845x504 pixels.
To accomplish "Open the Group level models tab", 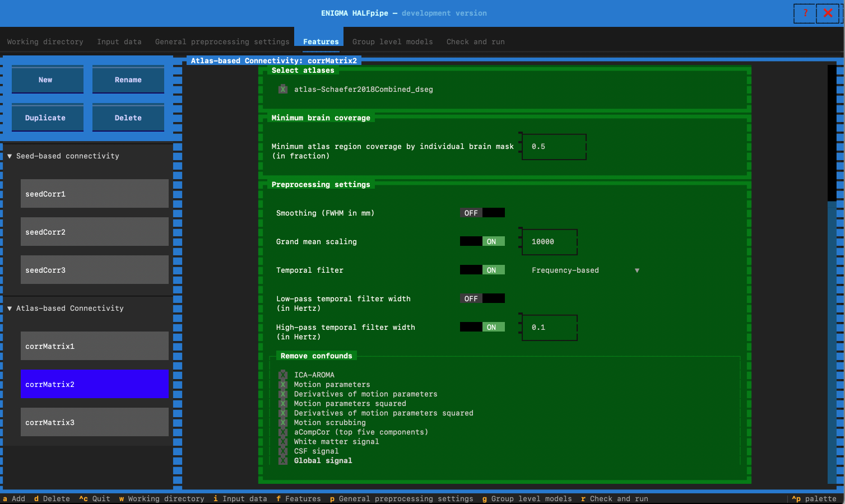I will click(x=393, y=42).
